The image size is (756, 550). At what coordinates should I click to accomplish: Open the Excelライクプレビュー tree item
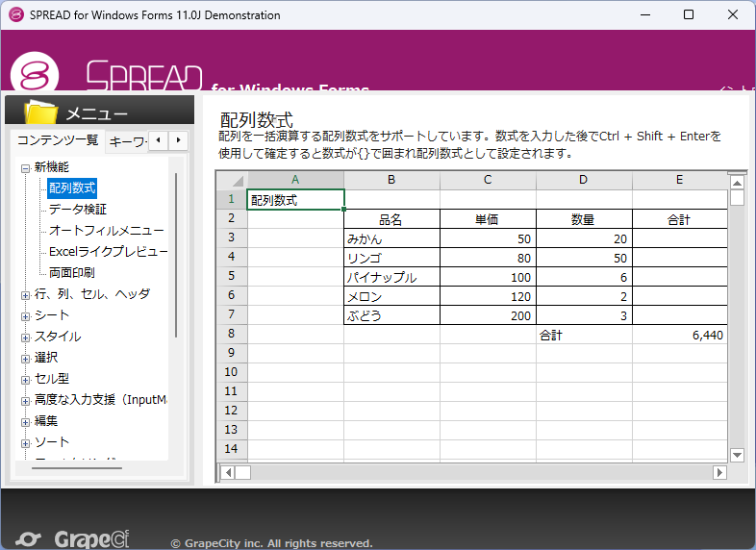click(108, 252)
